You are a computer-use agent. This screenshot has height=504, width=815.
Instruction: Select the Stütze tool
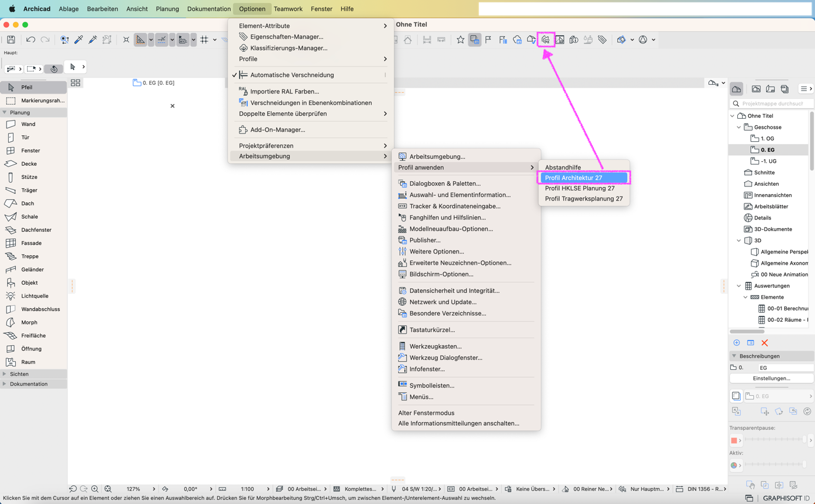[34, 177]
